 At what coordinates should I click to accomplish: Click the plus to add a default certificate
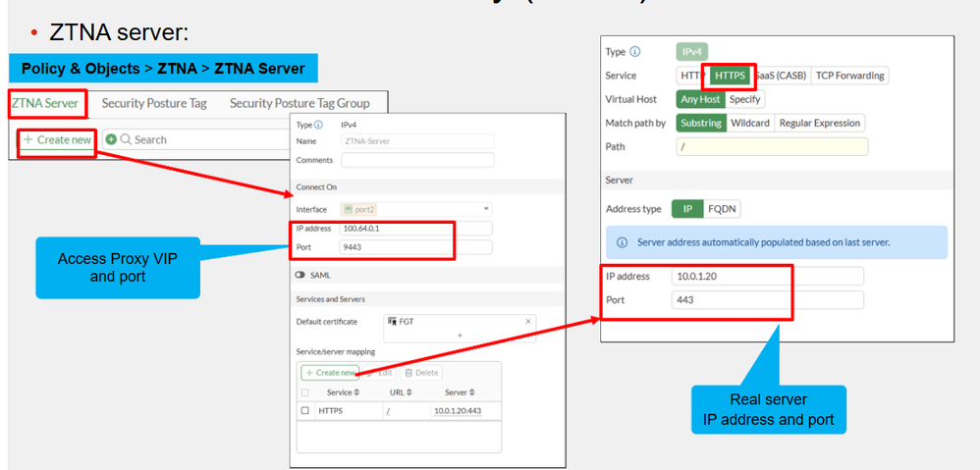[x=460, y=336]
